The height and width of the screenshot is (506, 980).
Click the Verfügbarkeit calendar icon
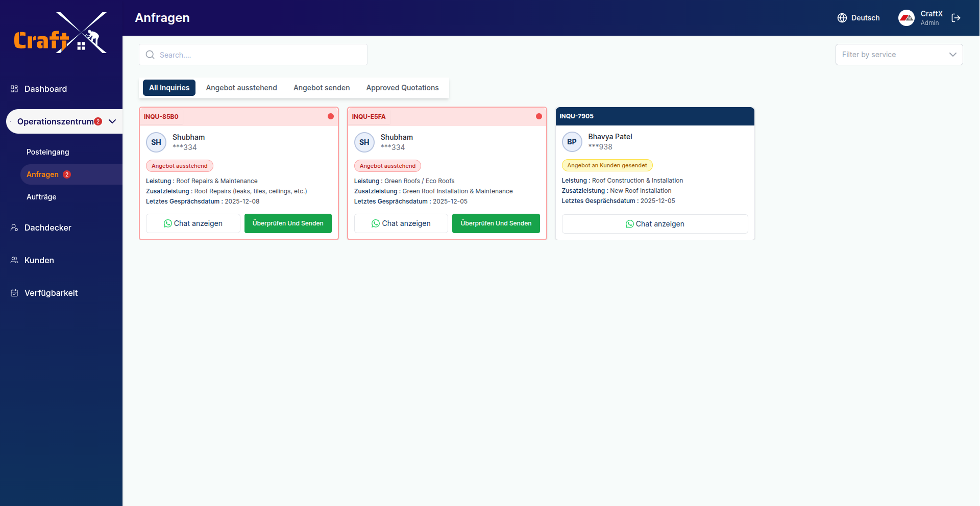pos(14,293)
